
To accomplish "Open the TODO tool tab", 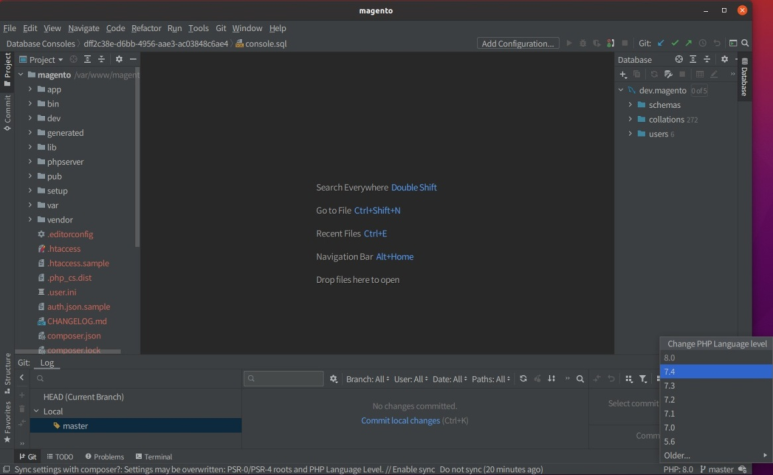I will [60, 457].
